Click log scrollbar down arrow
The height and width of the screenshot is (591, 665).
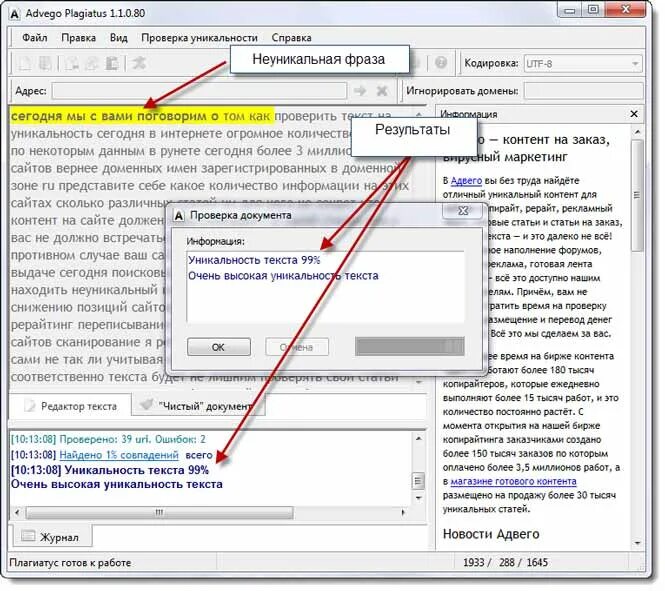(x=419, y=498)
